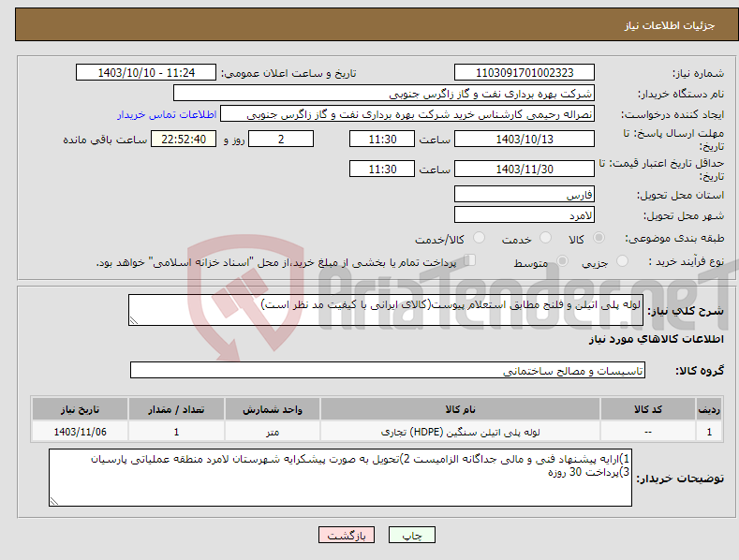Click the ردیف column header
Screen dimensions: 739x560
(709, 409)
